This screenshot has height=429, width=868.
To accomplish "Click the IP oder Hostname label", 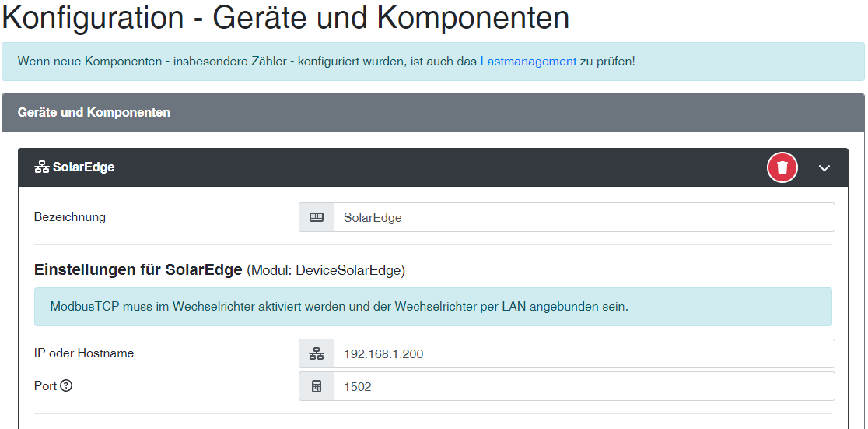I will (84, 353).
